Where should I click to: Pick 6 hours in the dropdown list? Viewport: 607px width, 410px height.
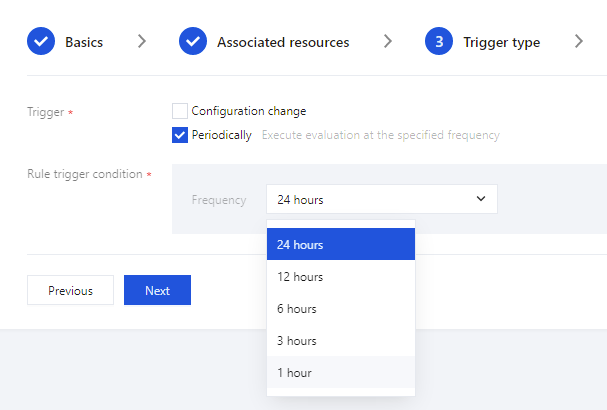tap(340, 308)
